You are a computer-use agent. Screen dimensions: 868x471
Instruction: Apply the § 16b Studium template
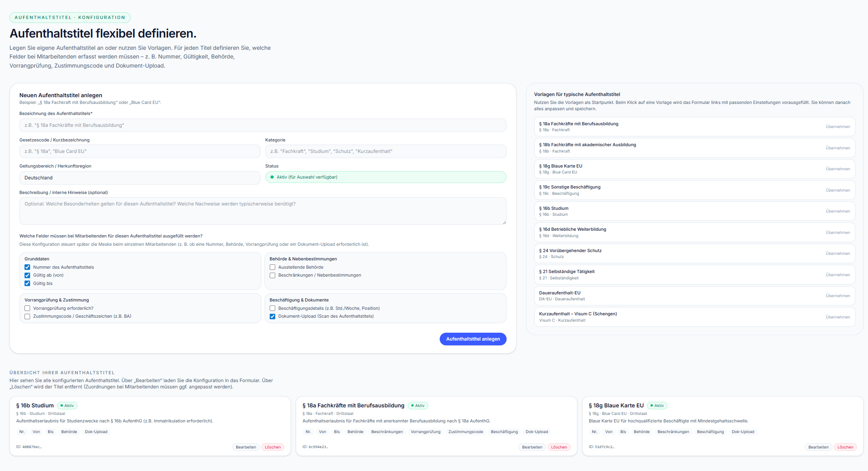click(838, 211)
